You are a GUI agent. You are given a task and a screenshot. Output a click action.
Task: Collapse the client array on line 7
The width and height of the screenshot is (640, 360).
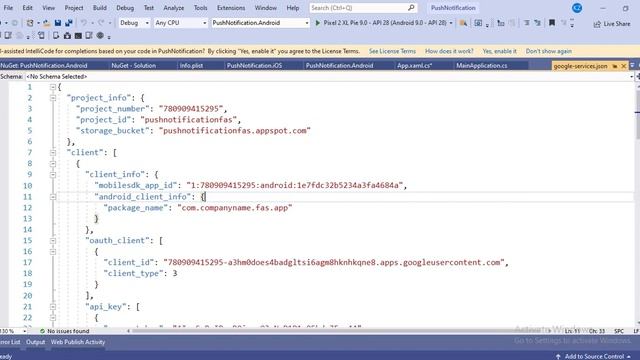click(x=53, y=153)
